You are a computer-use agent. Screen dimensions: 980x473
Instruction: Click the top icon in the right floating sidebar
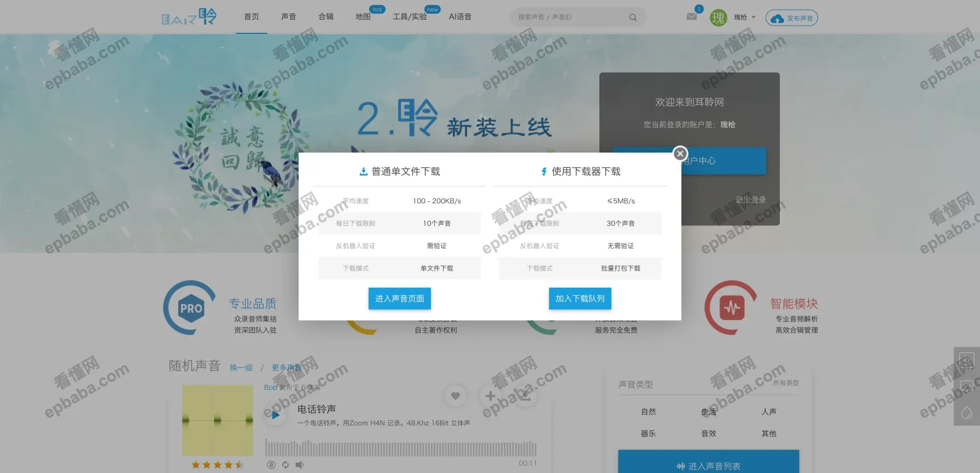(967, 360)
